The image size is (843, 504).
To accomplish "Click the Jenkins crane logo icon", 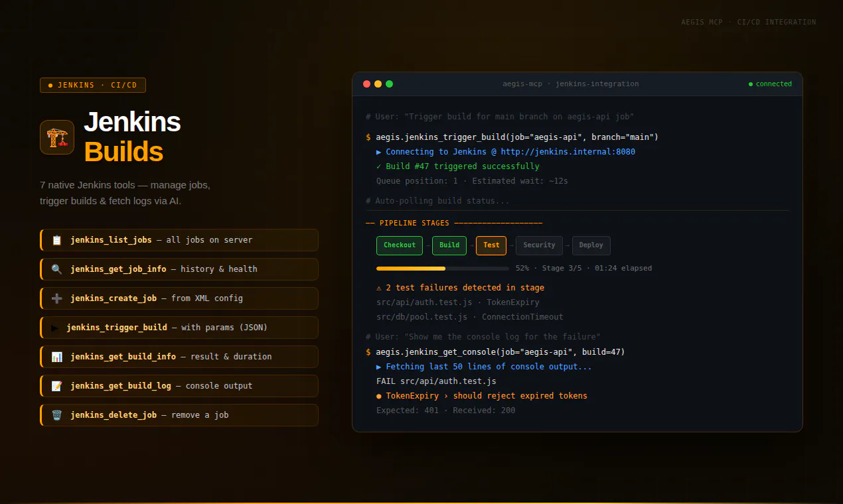I will click(57, 137).
